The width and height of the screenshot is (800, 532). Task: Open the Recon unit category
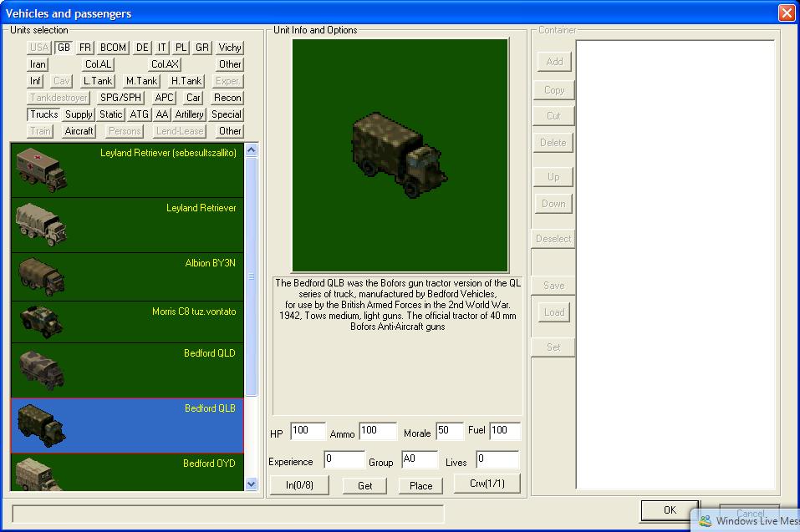(227, 98)
